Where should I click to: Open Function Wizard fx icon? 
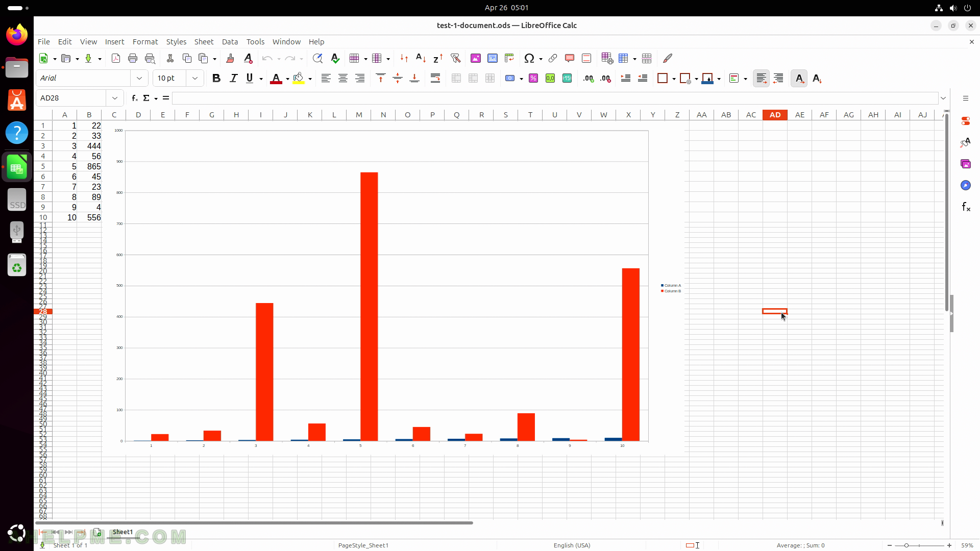pyautogui.click(x=134, y=98)
